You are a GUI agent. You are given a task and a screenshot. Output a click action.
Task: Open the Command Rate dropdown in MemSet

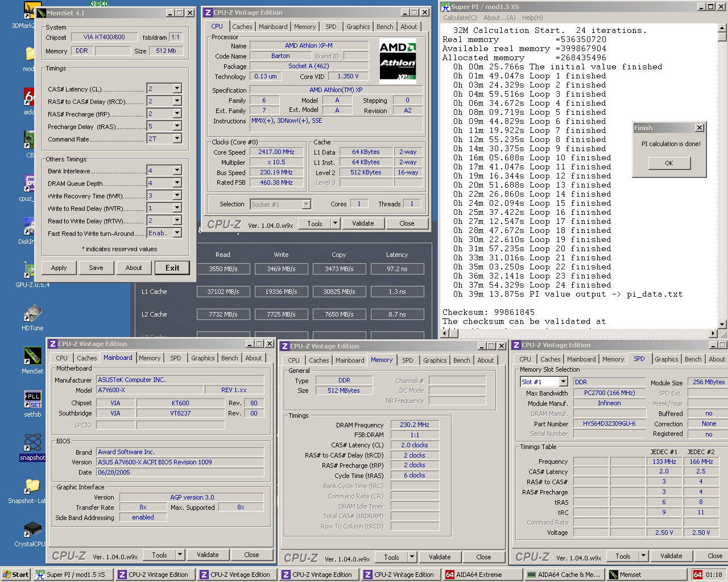pos(177,139)
